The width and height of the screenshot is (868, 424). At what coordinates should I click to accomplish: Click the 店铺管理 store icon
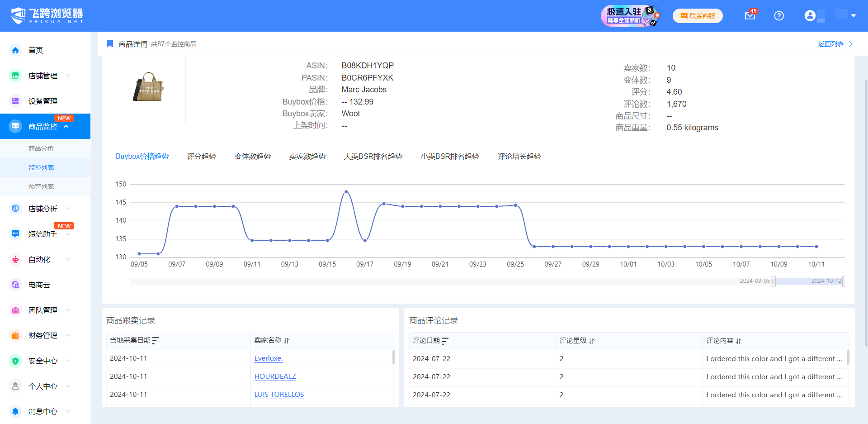click(15, 76)
